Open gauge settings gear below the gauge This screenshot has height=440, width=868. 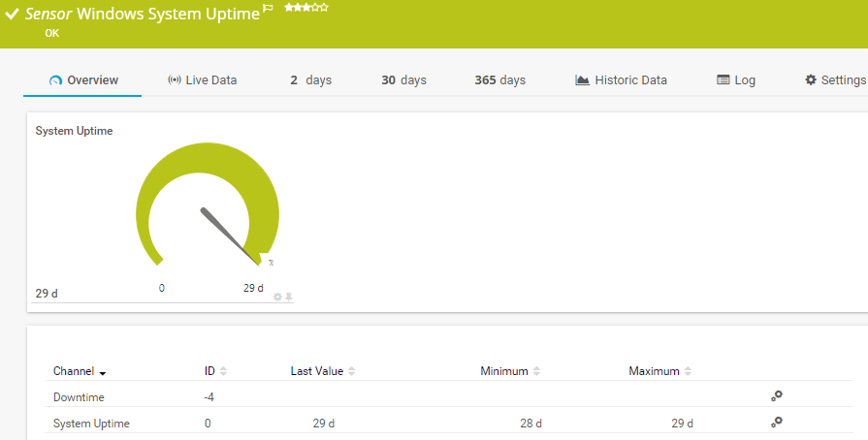coord(277,297)
